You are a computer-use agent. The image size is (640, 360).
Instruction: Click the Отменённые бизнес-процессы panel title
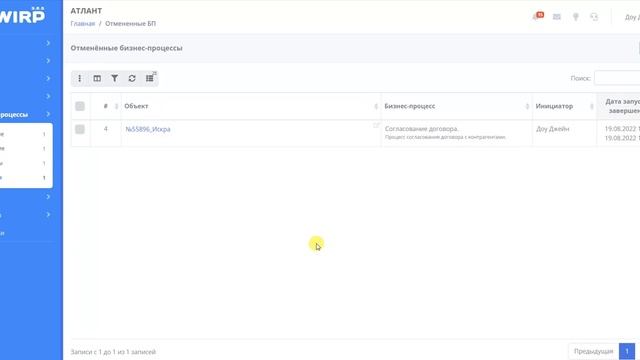(x=127, y=48)
